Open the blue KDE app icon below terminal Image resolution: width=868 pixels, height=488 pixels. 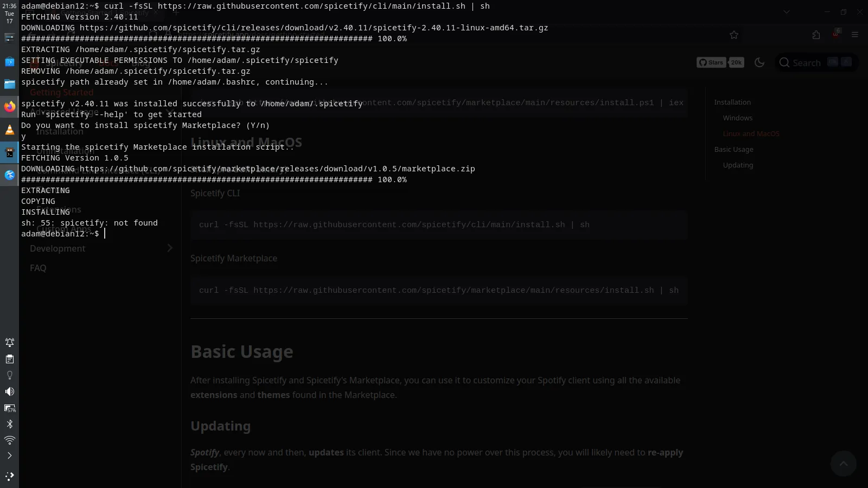tap(10, 175)
